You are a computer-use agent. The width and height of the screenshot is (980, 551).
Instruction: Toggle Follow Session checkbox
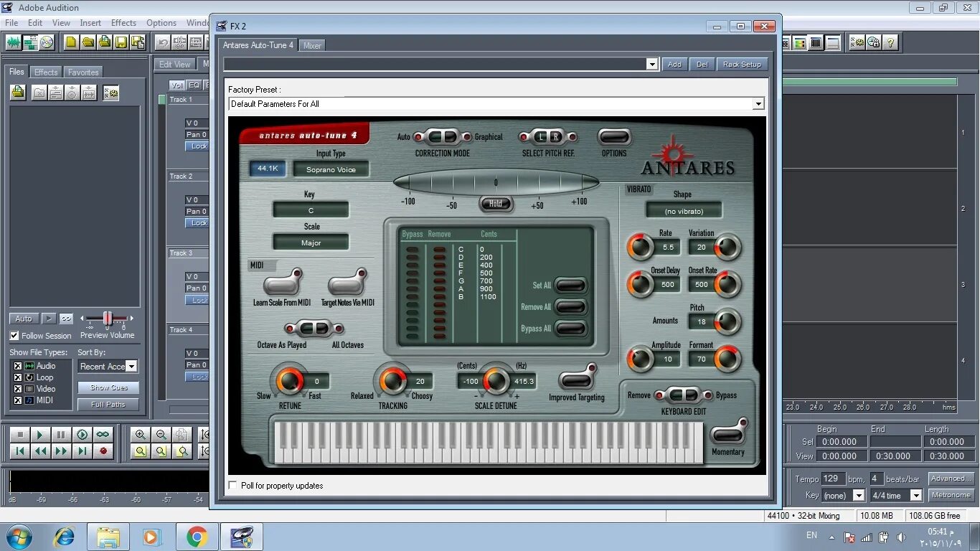[x=14, y=335]
